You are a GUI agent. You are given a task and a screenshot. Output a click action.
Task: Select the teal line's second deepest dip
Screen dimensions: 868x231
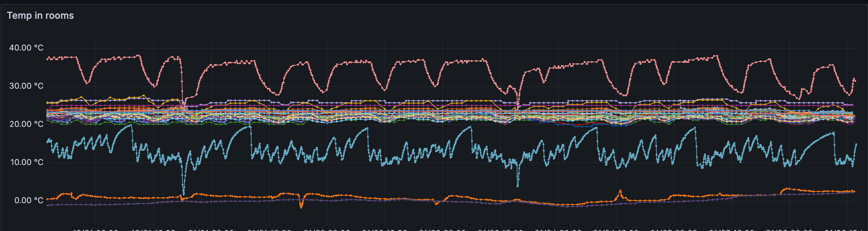click(518, 186)
